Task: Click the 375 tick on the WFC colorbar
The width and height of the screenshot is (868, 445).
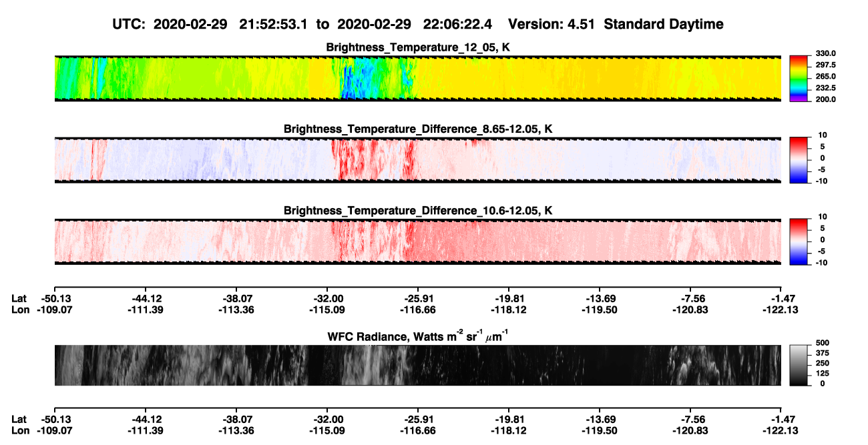Action: [822, 353]
